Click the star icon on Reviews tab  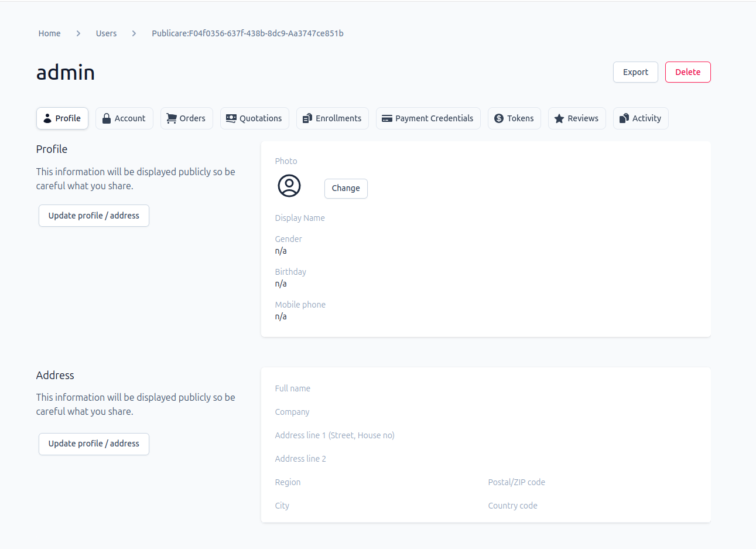coord(559,118)
